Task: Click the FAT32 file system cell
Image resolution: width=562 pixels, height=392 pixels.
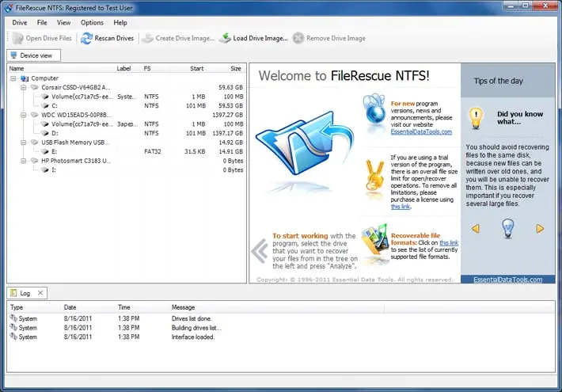Action: pyautogui.click(x=153, y=151)
